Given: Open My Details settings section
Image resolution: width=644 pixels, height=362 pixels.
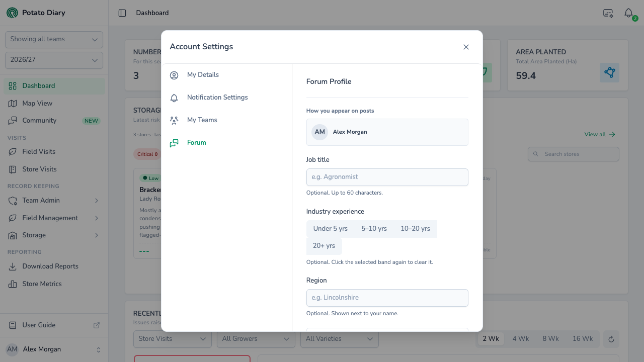Looking at the screenshot, I should coord(226,75).
